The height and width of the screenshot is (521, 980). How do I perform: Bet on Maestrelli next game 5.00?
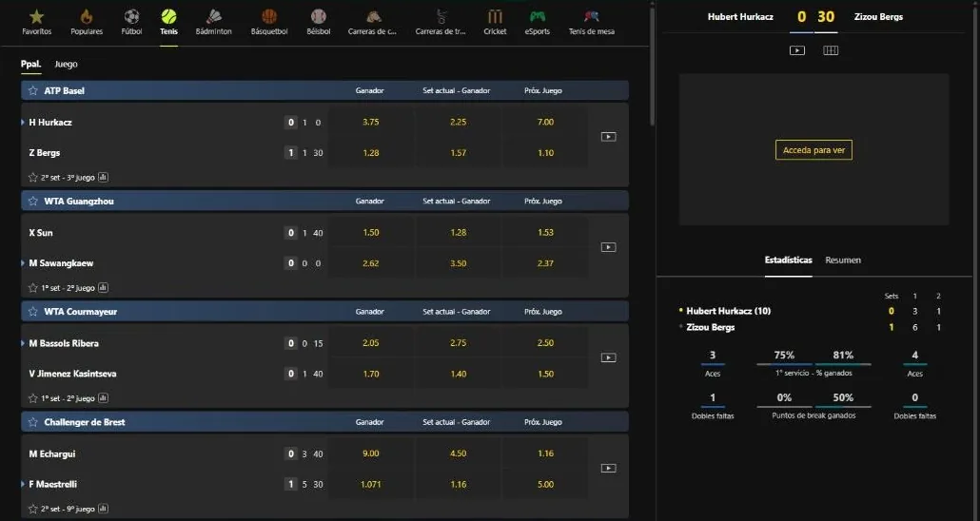pyautogui.click(x=545, y=484)
